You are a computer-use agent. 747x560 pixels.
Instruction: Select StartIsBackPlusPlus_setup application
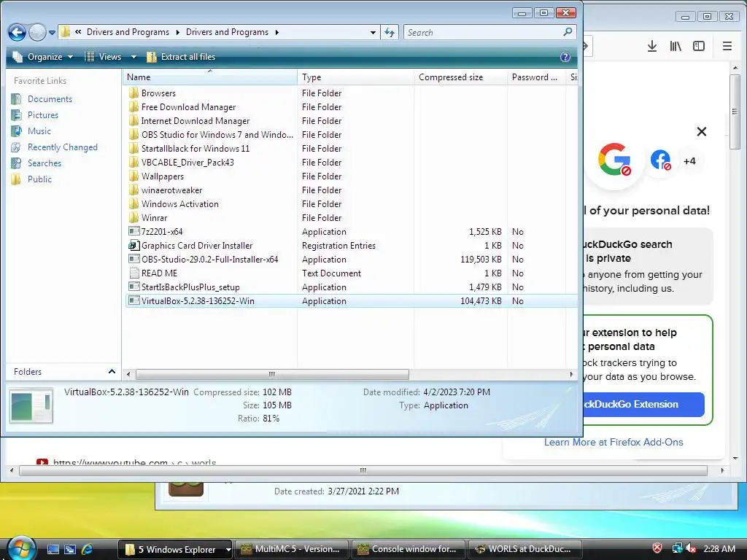point(185,287)
